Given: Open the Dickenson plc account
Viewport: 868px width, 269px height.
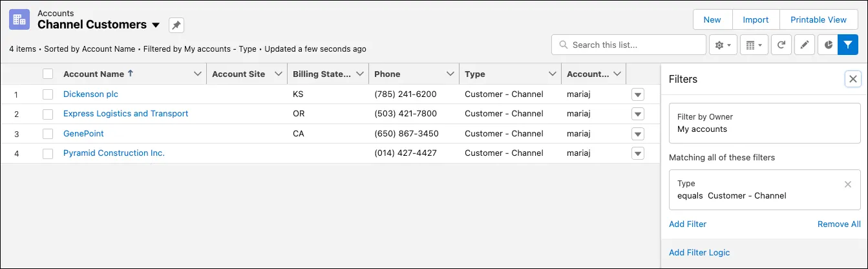Looking at the screenshot, I should 90,94.
